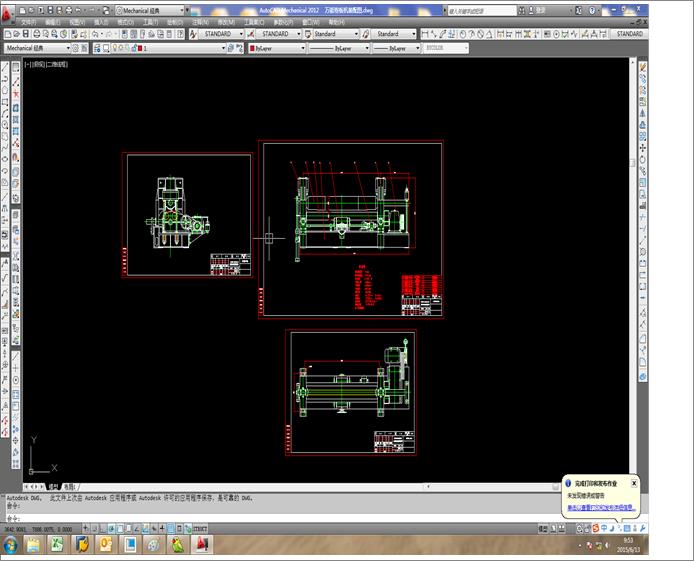Expand multileader style Standard dropdown
Image resolution: width=694 pixels, height=561 pixels.
(413, 34)
